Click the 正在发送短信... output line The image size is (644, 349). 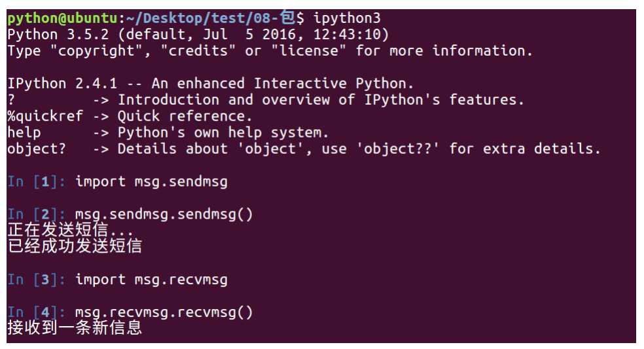tap(70, 230)
